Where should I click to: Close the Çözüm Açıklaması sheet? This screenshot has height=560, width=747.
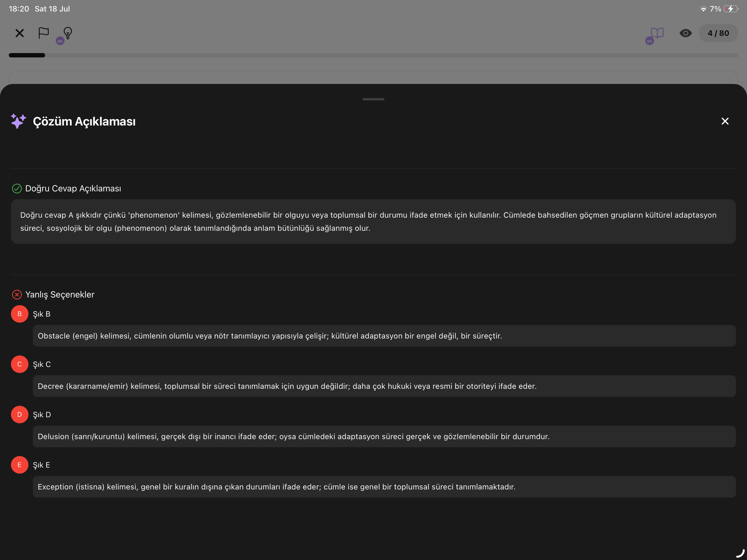[725, 121]
